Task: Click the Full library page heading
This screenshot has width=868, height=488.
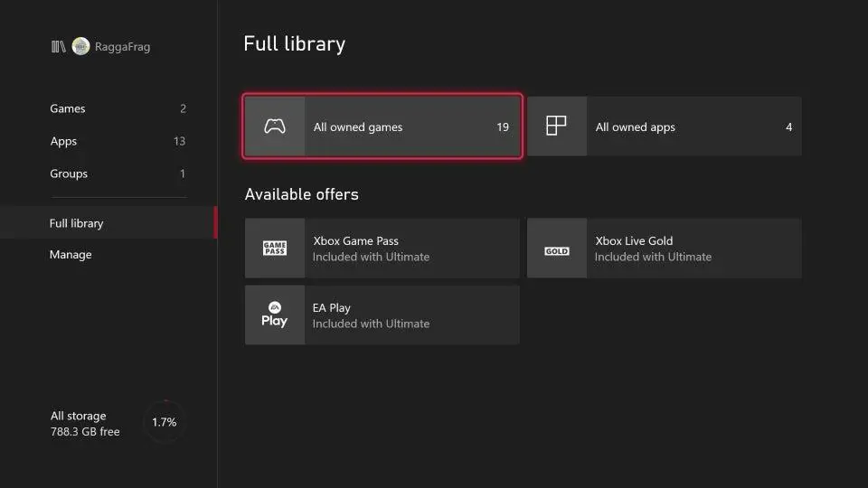Action: (295, 43)
